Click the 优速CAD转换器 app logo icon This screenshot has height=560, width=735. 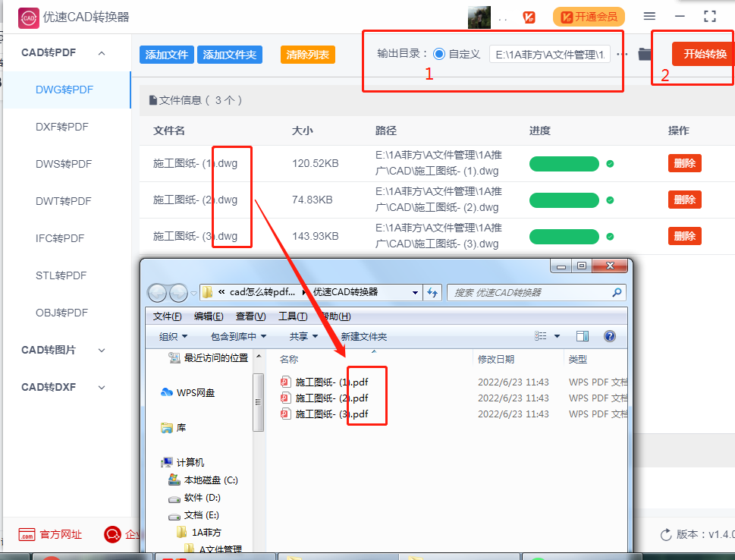[29, 17]
